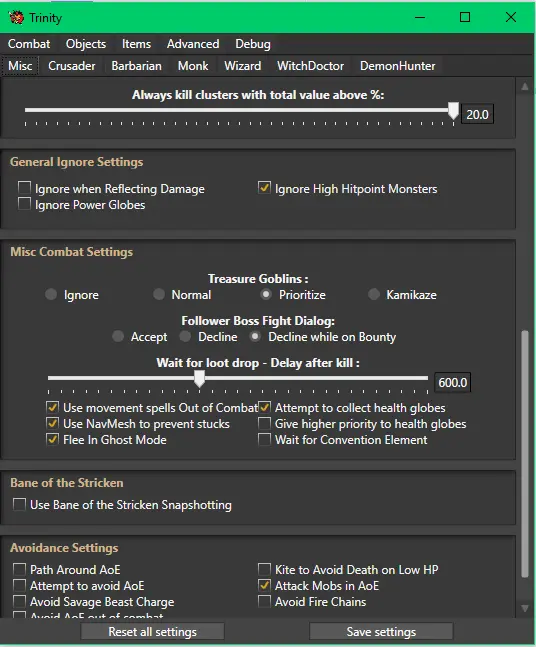Switch to the Advanced tab
The image size is (536, 647).
(193, 44)
